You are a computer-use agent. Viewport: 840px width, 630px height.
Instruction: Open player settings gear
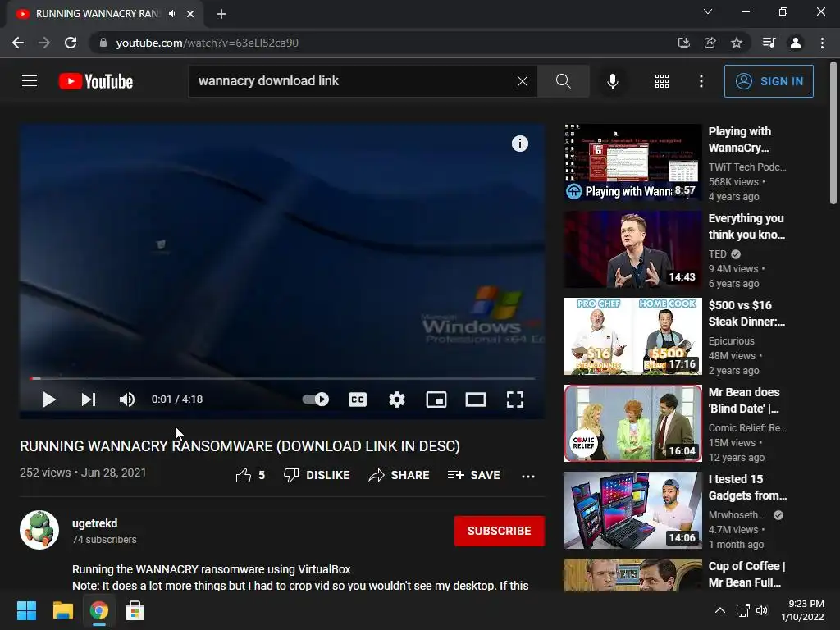(x=397, y=399)
